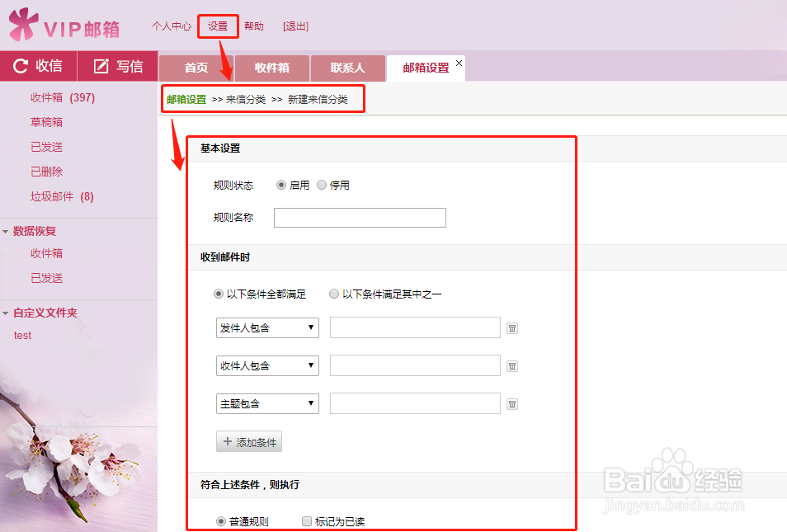Click trash icon beside 主题包含 field

[x=512, y=403]
